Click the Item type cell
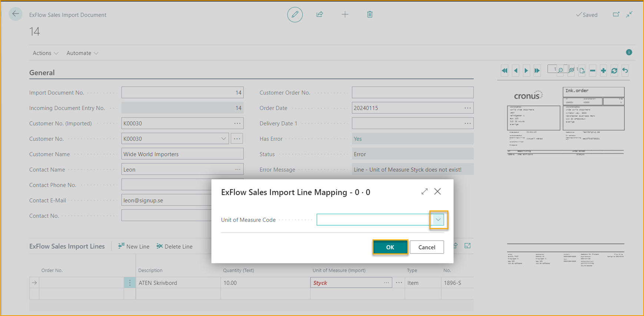 tap(423, 283)
